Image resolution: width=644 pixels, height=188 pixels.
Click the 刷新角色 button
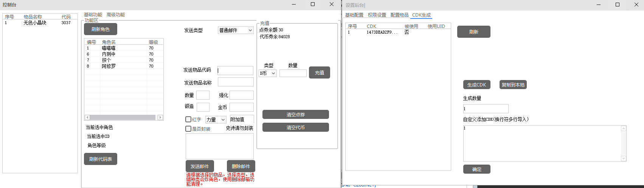(101, 29)
